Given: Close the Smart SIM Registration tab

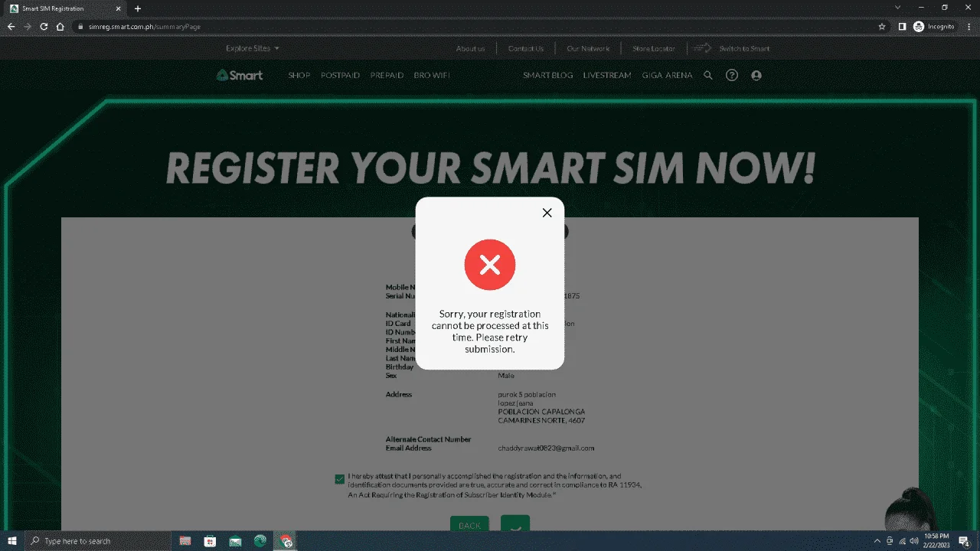Looking at the screenshot, I should click(x=118, y=8).
